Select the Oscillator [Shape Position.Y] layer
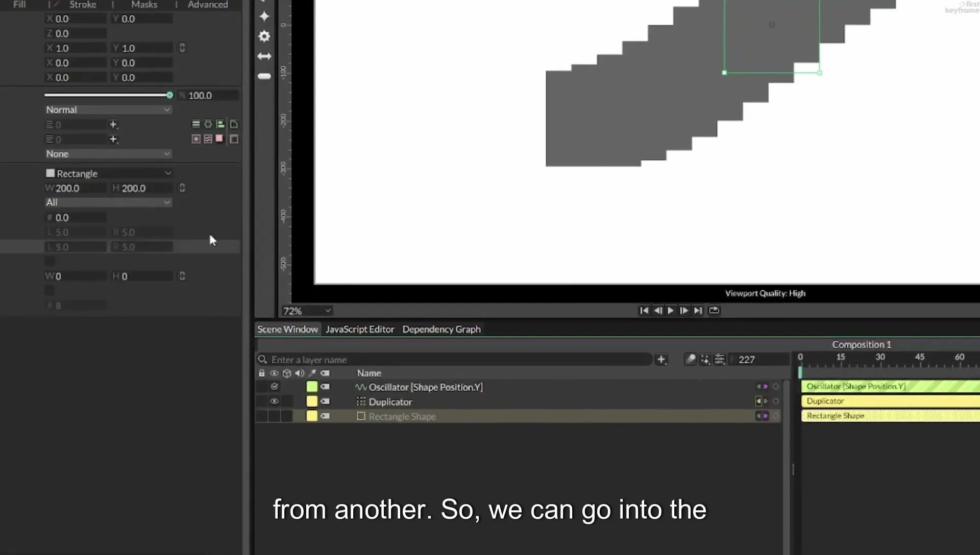980x555 pixels. tap(425, 387)
